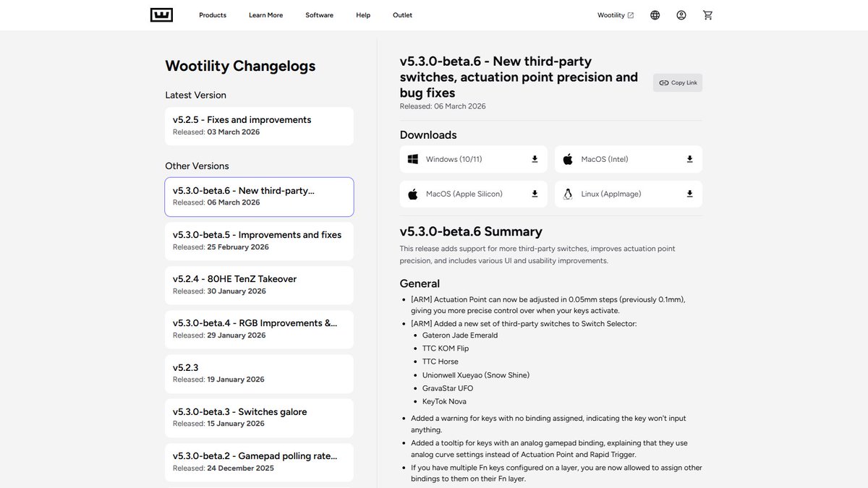This screenshot has width=868, height=488.
Task: Download Linux (AppImage) build
Action: coord(629,194)
